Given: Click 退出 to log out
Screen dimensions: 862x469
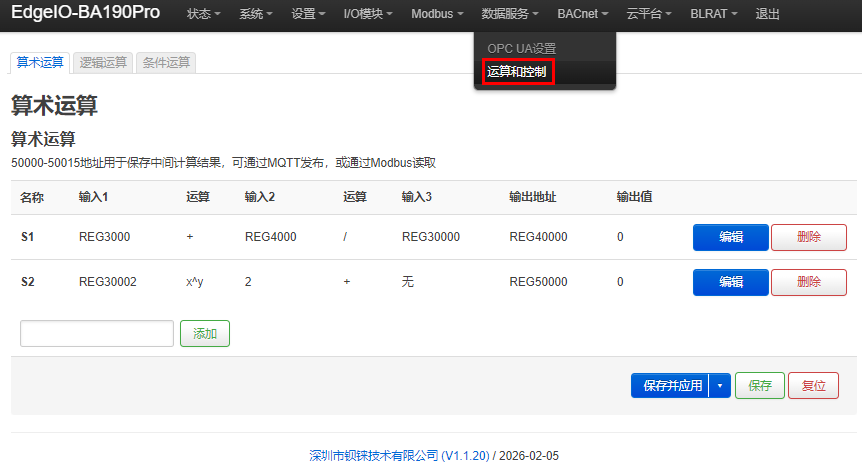Looking at the screenshot, I should (x=767, y=14).
